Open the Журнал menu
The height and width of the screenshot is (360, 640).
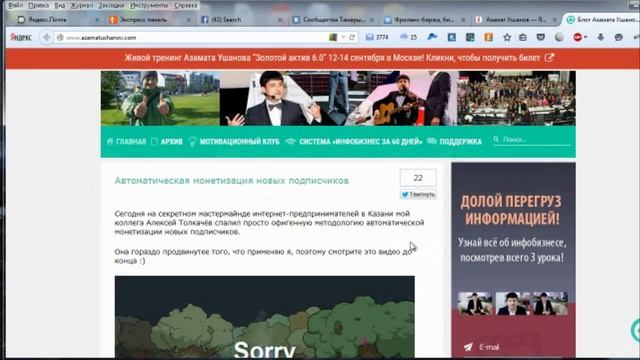click(x=82, y=5)
